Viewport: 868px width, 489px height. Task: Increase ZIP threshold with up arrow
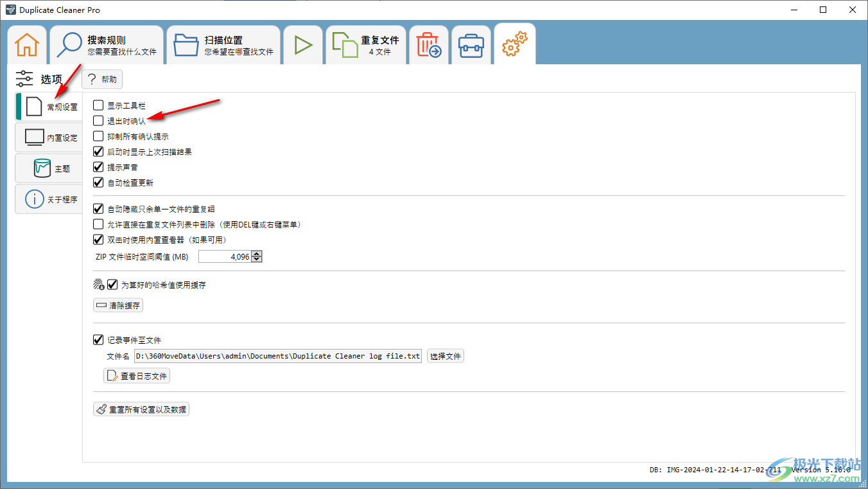(257, 254)
